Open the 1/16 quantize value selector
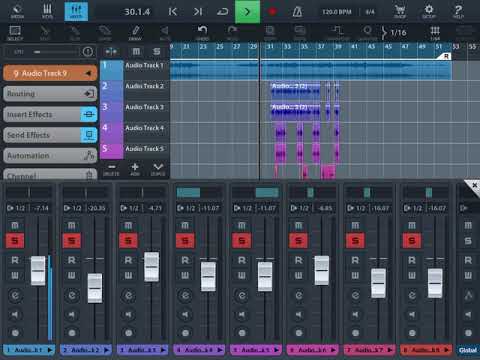The height and width of the screenshot is (360, 480). click(394, 33)
